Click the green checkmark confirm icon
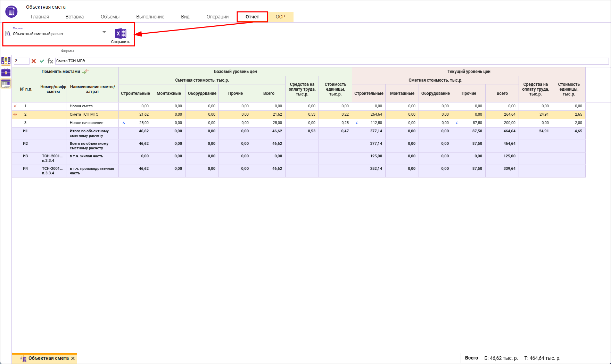The height and width of the screenshot is (364, 611). point(42,61)
